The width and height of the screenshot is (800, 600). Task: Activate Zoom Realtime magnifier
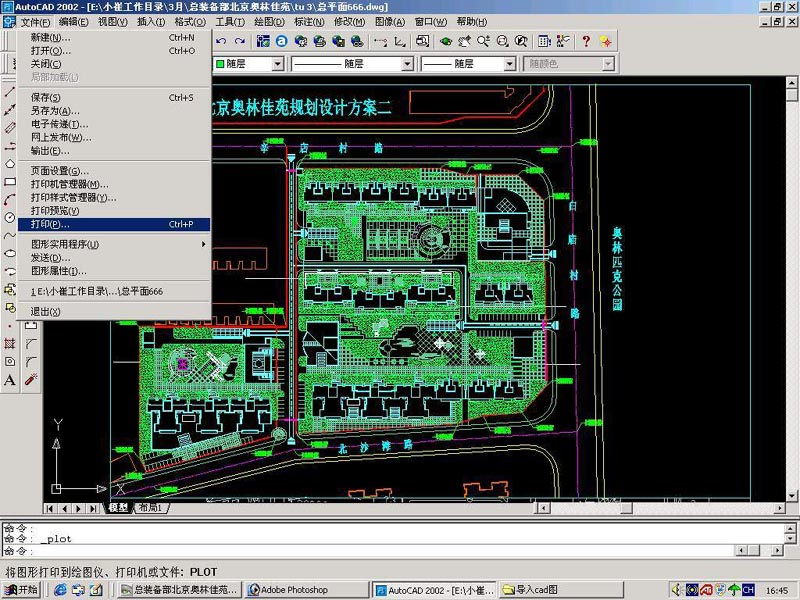pos(483,41)
